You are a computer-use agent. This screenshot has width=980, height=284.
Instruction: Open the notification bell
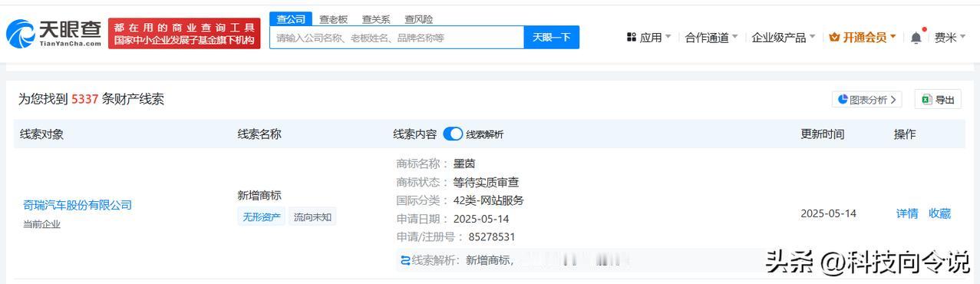(916, 37)
